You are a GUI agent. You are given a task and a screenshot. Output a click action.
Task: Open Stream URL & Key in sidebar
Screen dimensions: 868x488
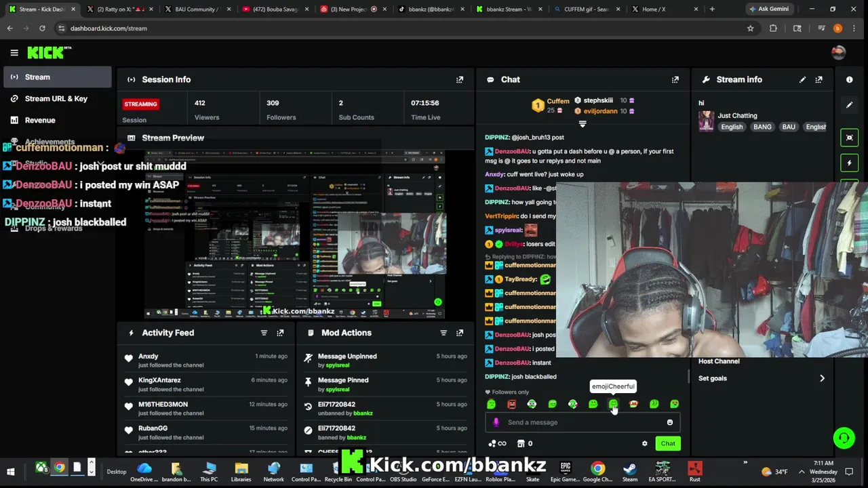click(x=57, y=99)
